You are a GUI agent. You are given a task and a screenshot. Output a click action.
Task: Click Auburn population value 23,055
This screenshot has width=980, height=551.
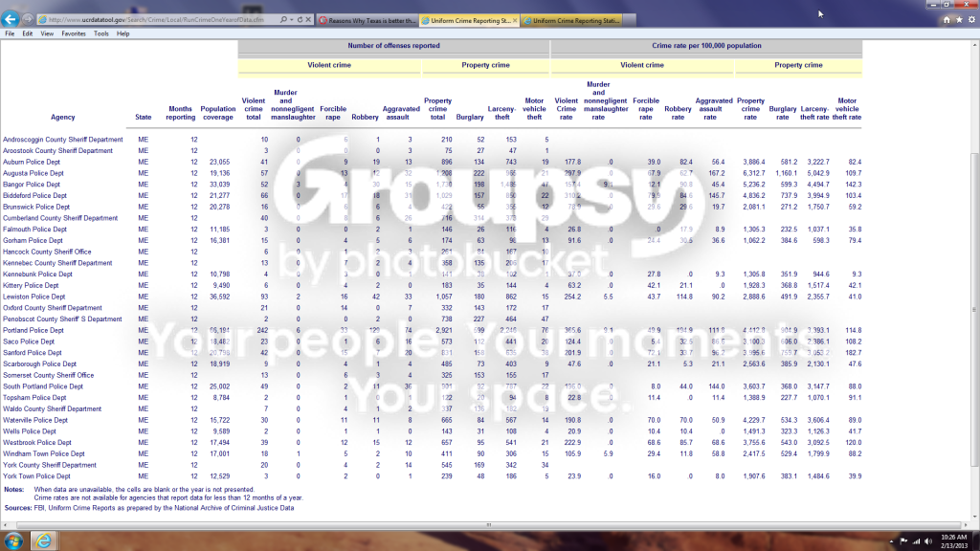point(219,163)
